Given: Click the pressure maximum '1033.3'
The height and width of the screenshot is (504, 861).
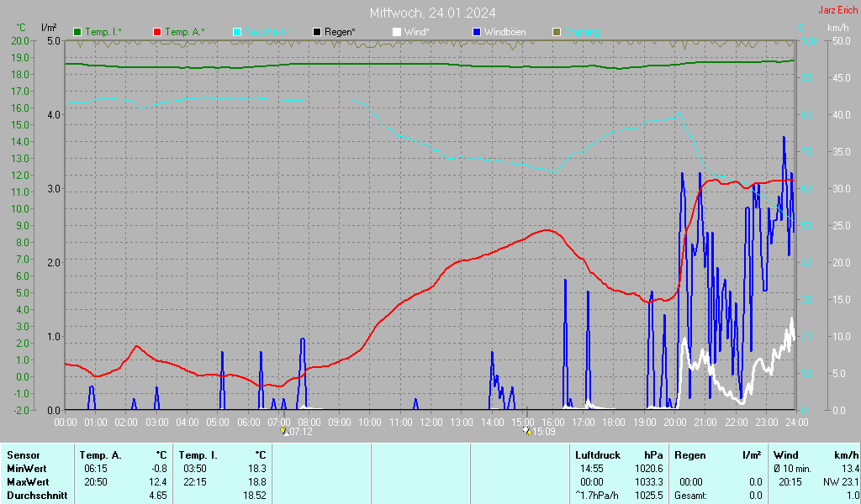Looking at the screenshot, I should point(649,482).
